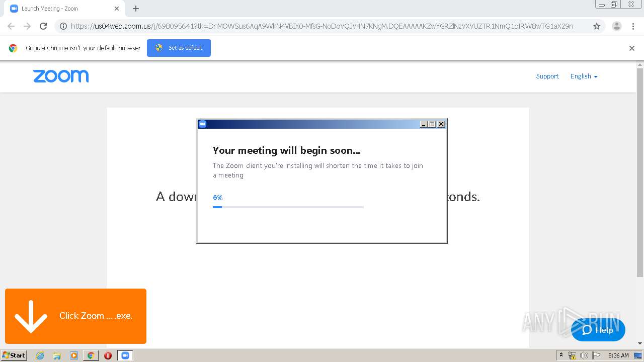Expand the English language dropdown
This screenshot has width=644, height=362.
(584, 76)
